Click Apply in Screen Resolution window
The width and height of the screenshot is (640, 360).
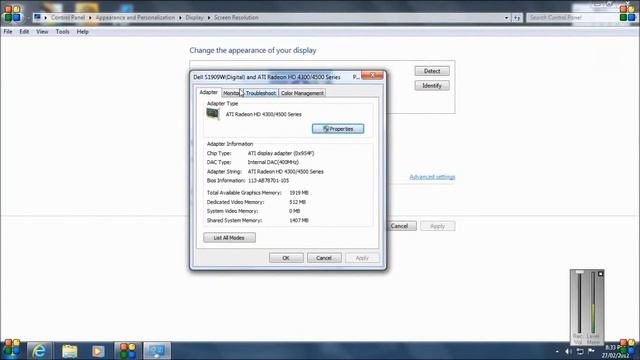pos(438,226)
